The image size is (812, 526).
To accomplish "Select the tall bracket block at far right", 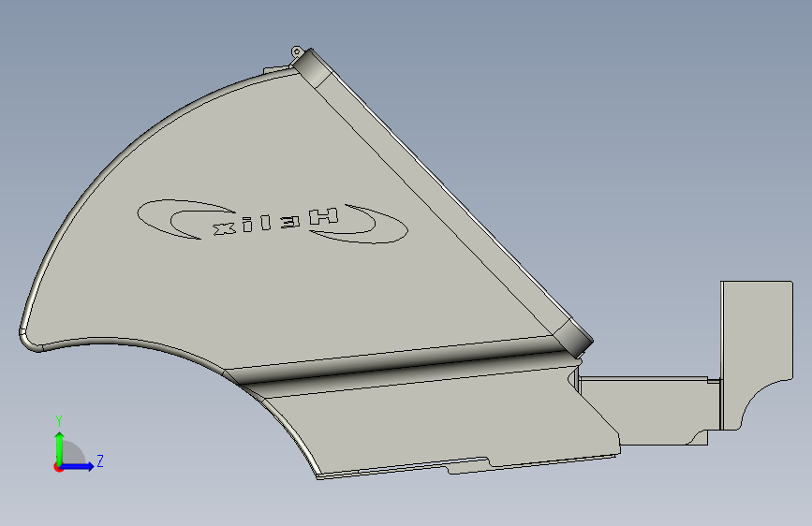I will click(x=757, y=355).
